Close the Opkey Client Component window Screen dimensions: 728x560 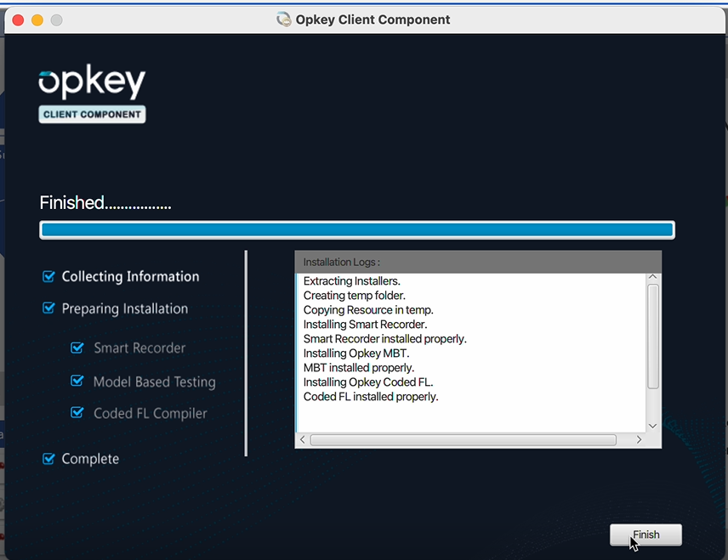click(18, 20)
